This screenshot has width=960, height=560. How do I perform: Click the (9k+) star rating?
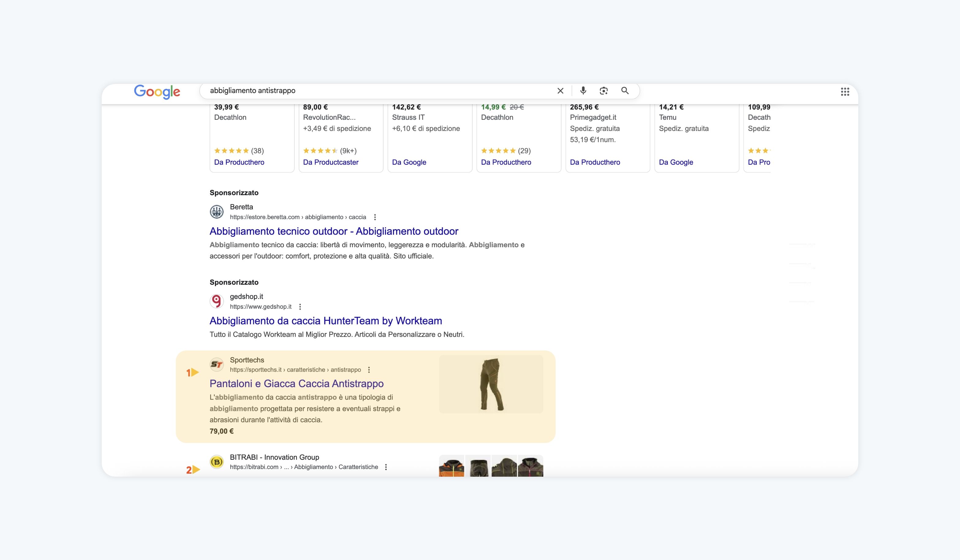(x=330, y=151)
